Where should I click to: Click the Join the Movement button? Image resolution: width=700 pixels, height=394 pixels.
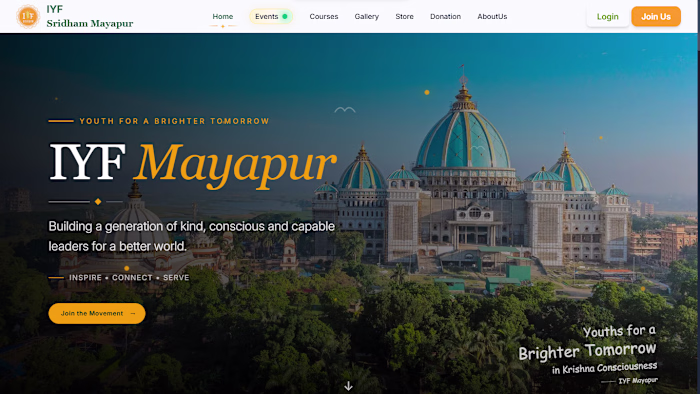pyautogui.click(x=97, y=313)
